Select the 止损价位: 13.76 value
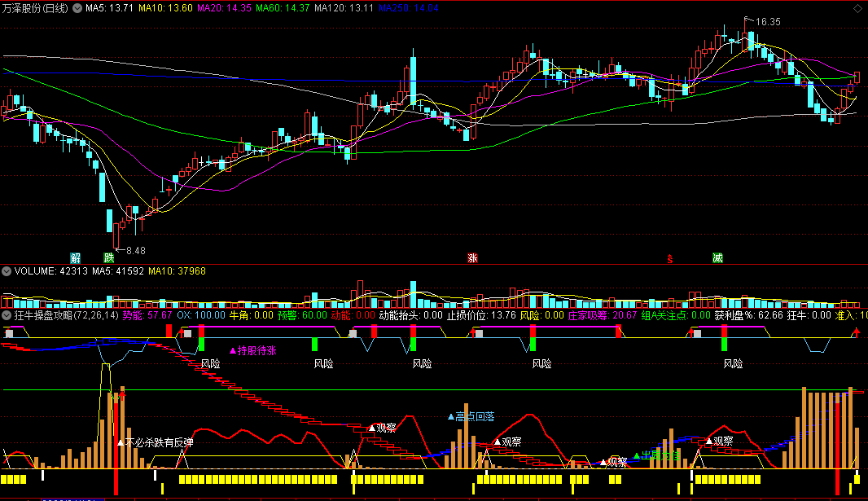 [x=481, y=315]
